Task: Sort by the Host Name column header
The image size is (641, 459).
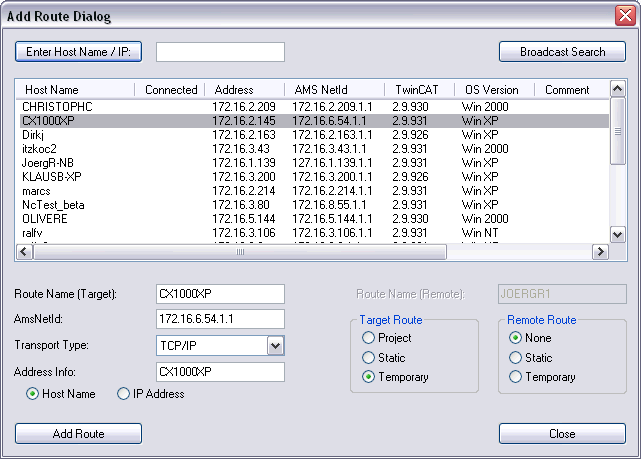Action: tap(75, 90)
